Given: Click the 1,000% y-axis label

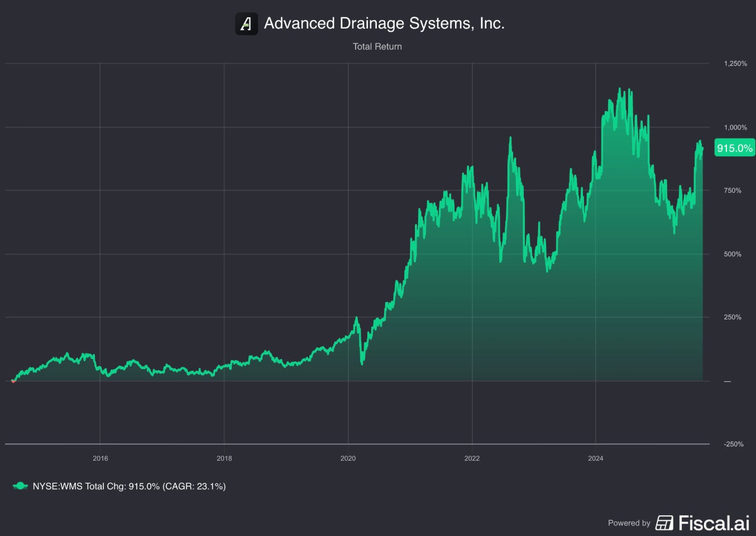Looking at the screenshot, I should pos(735,127).
